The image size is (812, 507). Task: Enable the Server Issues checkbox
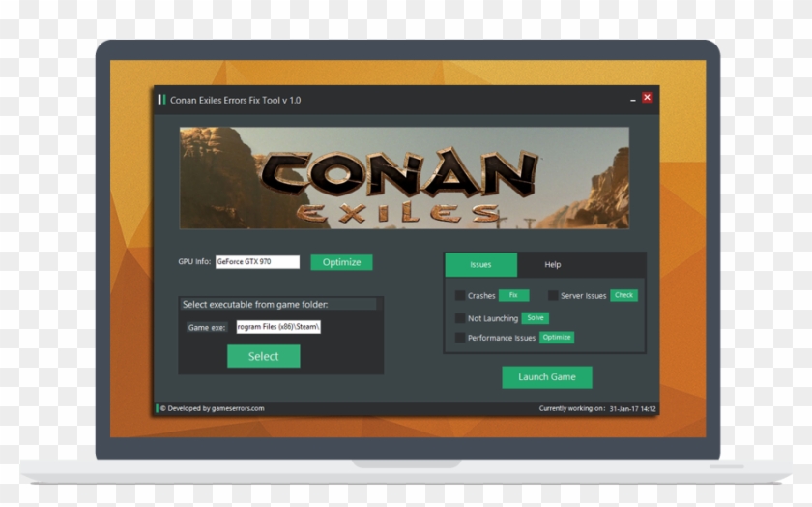(553, 295)
